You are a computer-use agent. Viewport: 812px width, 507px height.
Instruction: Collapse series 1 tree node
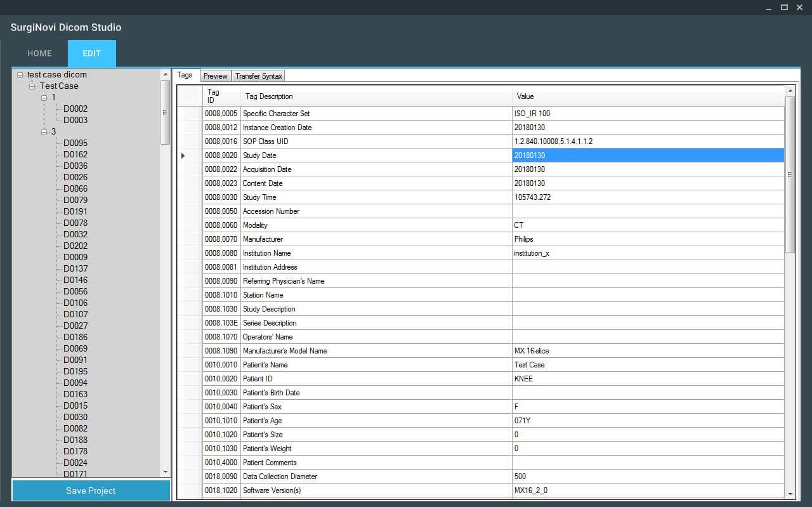[x=44, y=98]
